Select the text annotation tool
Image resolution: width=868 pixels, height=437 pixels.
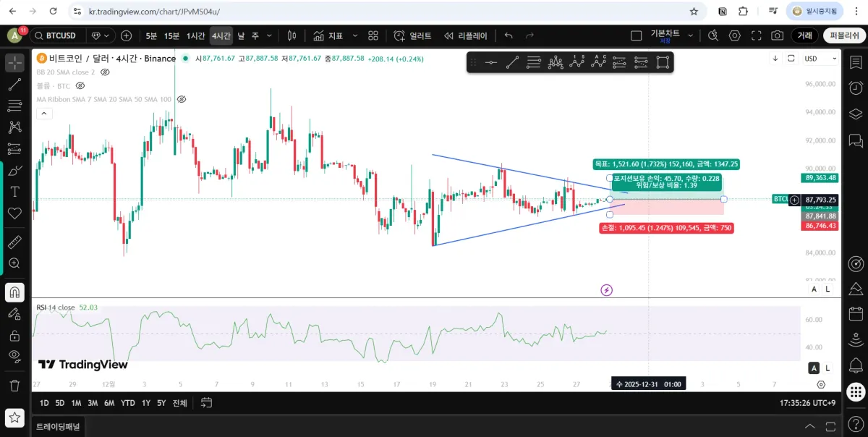(14, 192)
